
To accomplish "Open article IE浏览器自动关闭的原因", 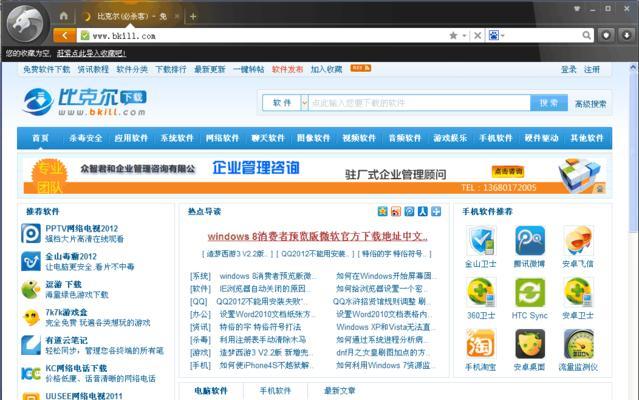I will (x=263, y=289).
